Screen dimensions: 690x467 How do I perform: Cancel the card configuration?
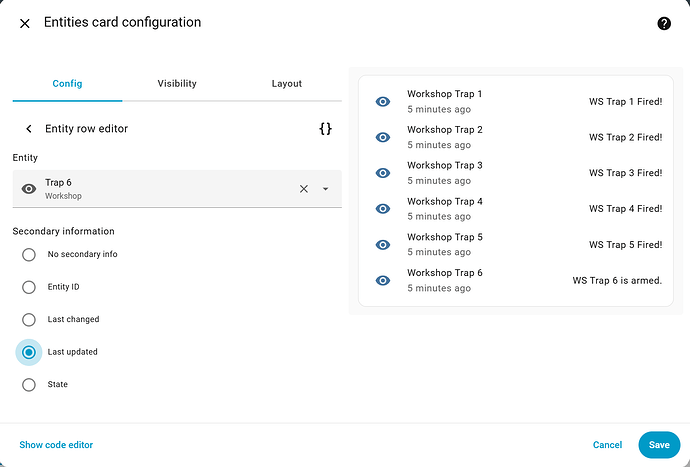click(x=607, y=445)
